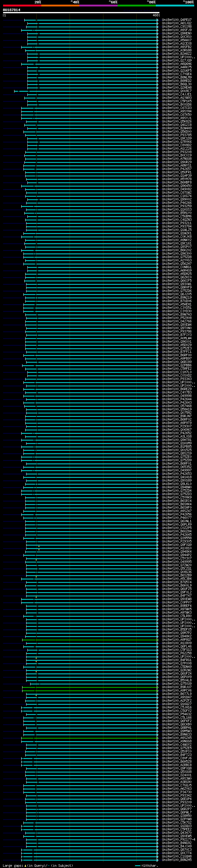Screen dimensions: 197x868
Task: Open hit UniRef100_A5AAX7
Action: [x=176, y=40]
